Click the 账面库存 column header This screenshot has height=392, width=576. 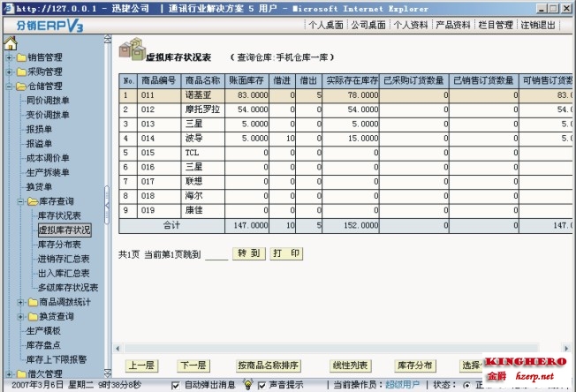tap(246, 80)
